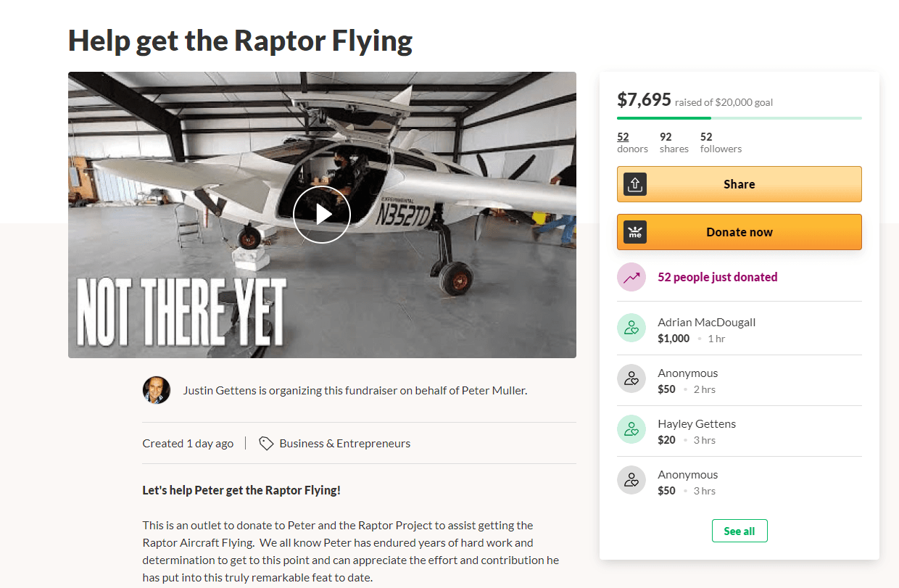Click the first Anonymous $50 donor avatar

click(631, 378)
